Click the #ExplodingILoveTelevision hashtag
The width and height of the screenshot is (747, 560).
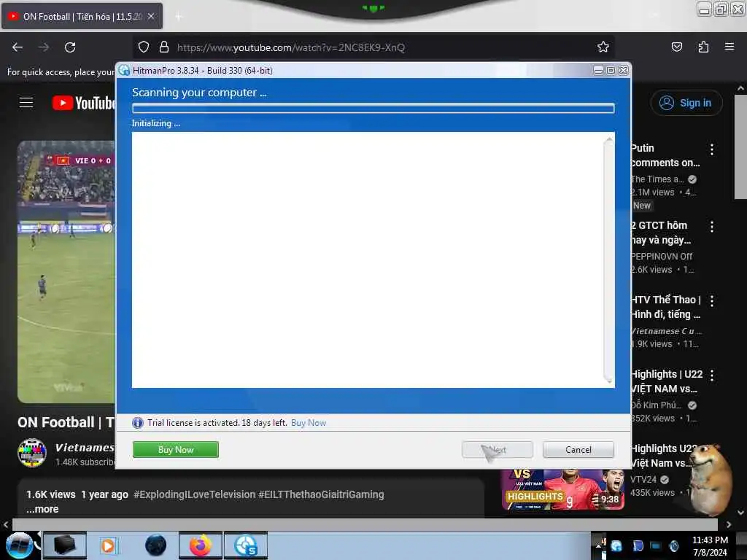click(194, 494)
